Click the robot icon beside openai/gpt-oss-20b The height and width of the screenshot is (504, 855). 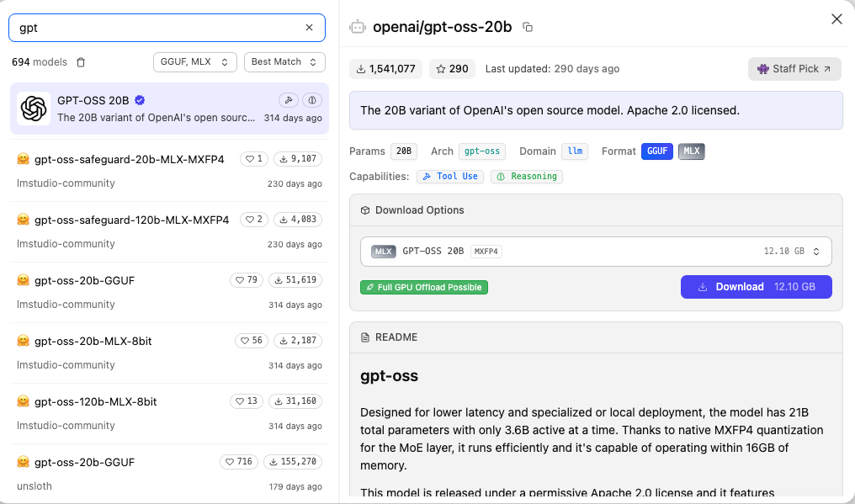coord(358,27)
